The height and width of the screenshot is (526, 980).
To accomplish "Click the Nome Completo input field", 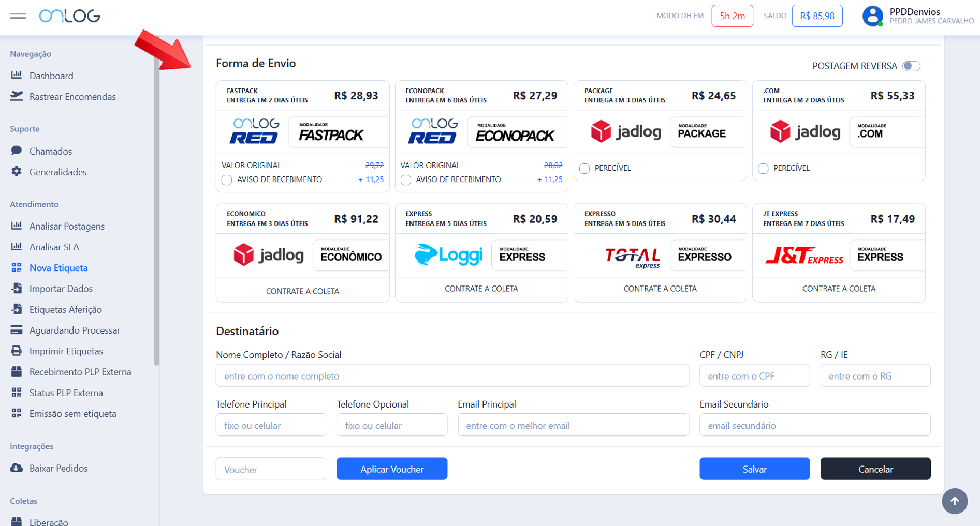I will (x=452, y=375).
